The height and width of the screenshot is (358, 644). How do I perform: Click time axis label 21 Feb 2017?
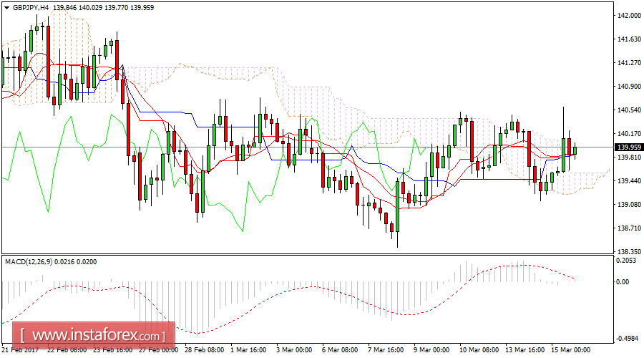click(20, 350)
